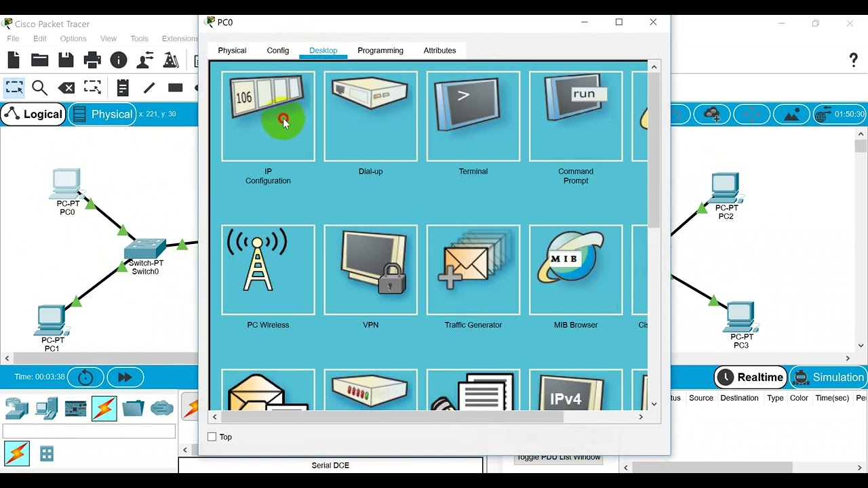Viewport: 868px width, 488px height.
Task: Open the MIB Browser
Action: click(x=575, y=270)
